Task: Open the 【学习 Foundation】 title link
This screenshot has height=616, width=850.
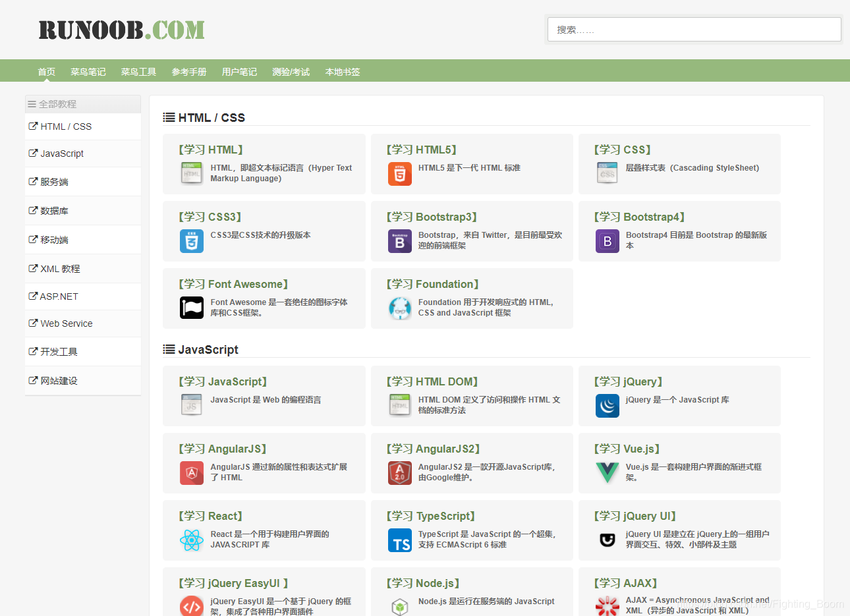Action: coord(433,284)
